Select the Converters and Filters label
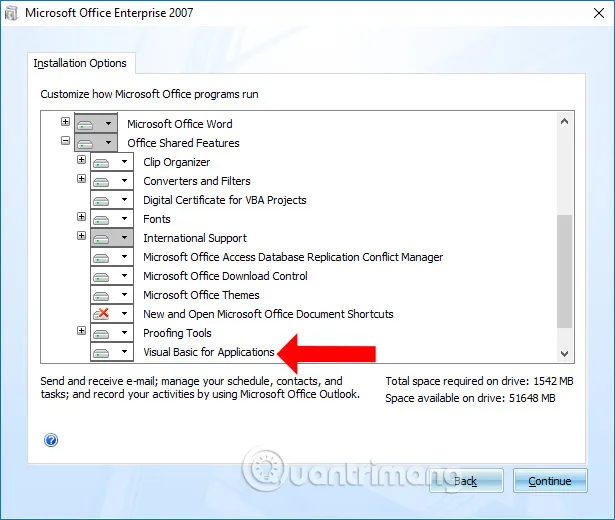 (197, 181)
